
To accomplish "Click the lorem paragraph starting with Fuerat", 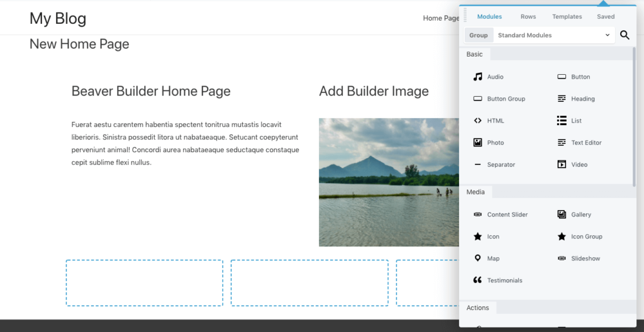I will [x=186, y=143].
